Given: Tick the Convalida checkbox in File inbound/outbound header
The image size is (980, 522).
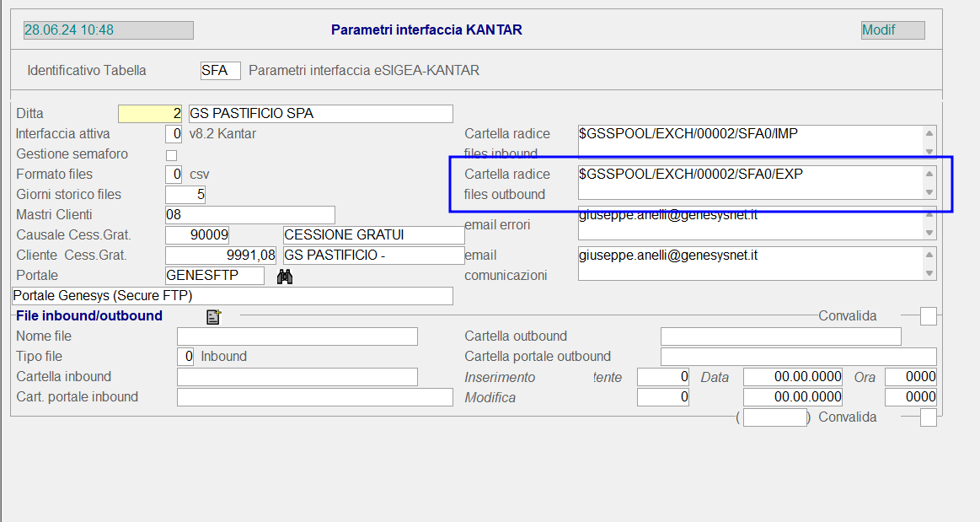Looking at the screenshot, I should 928,316.
